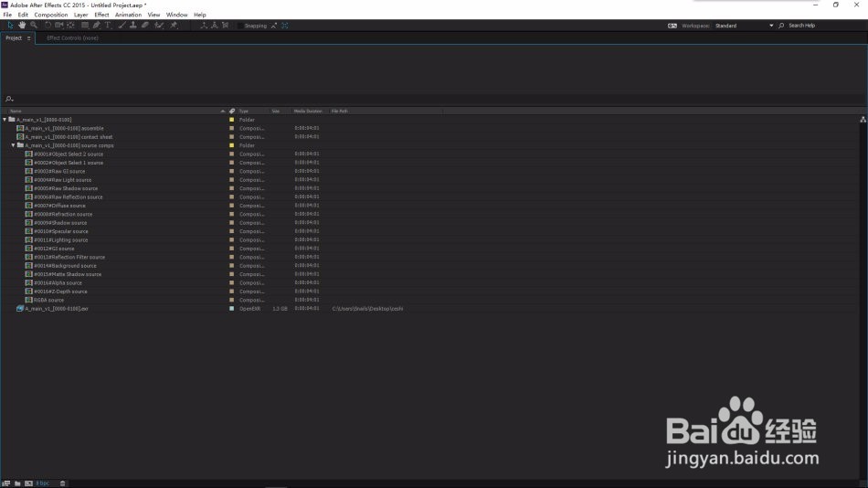Screen dimensions: 868x488
Task: Select the Rotation tool
Action: [x=48, y=26]
